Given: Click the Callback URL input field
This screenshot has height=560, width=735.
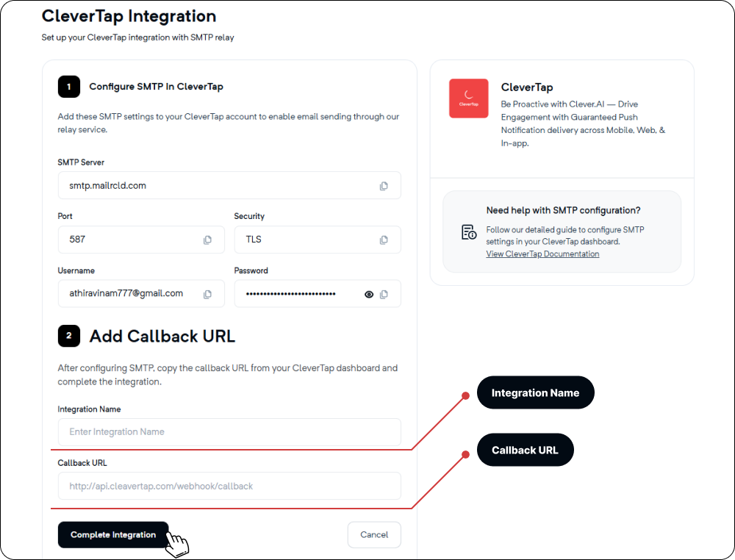Looking at the screenshot, I should (229, 486).
